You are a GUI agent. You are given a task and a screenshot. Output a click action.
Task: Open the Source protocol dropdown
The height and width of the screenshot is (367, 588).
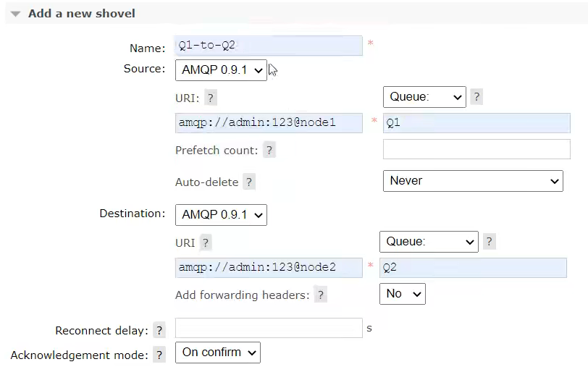221,70
